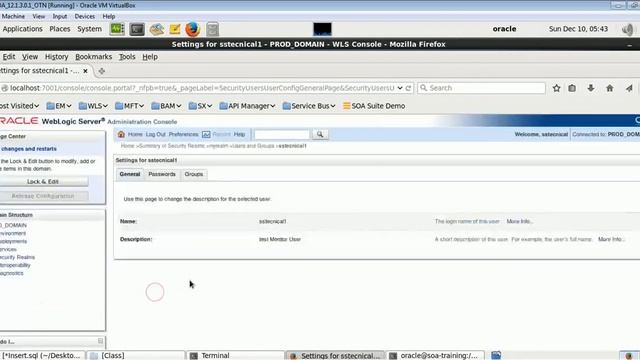640x360 pixels.
Task: Open the notes pencil icon in panel
Action: pos(175,29)
